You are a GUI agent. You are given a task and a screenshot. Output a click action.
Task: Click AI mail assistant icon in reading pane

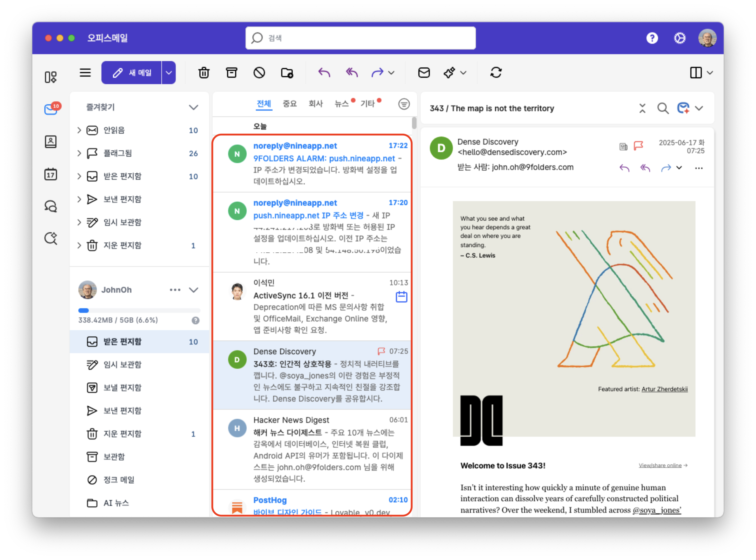point(683,109)
